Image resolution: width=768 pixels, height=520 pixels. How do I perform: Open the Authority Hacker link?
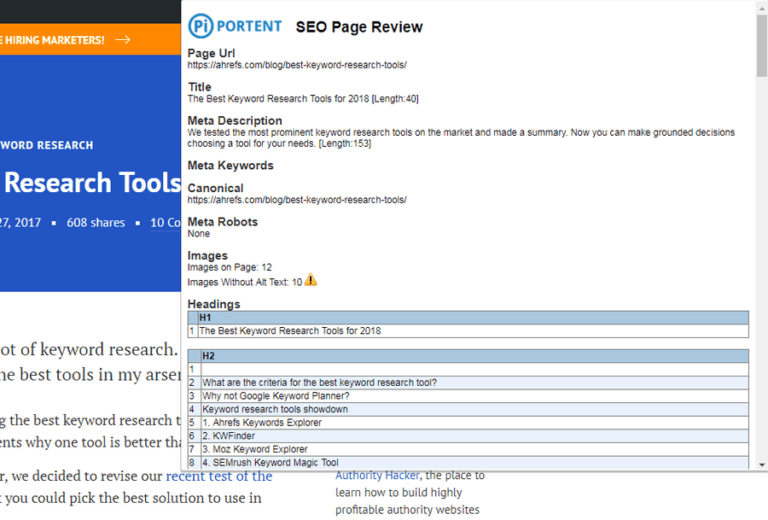tap(378, 475)
